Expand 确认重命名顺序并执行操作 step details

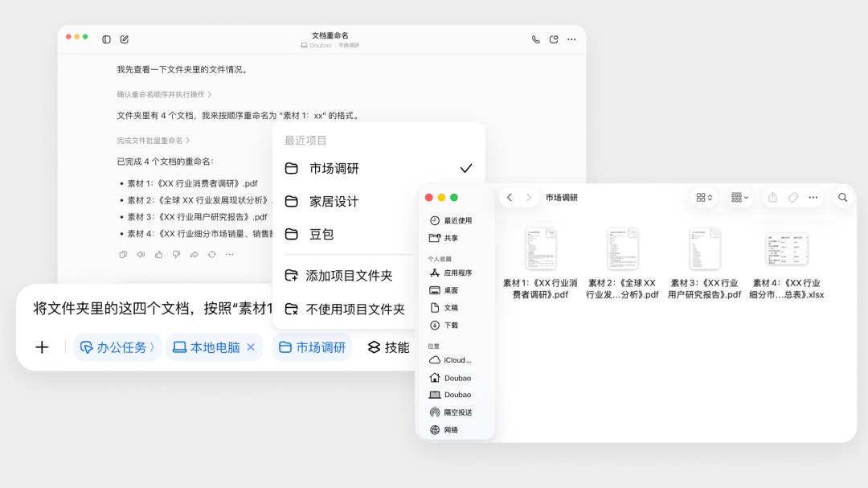(x=165, y=95)
